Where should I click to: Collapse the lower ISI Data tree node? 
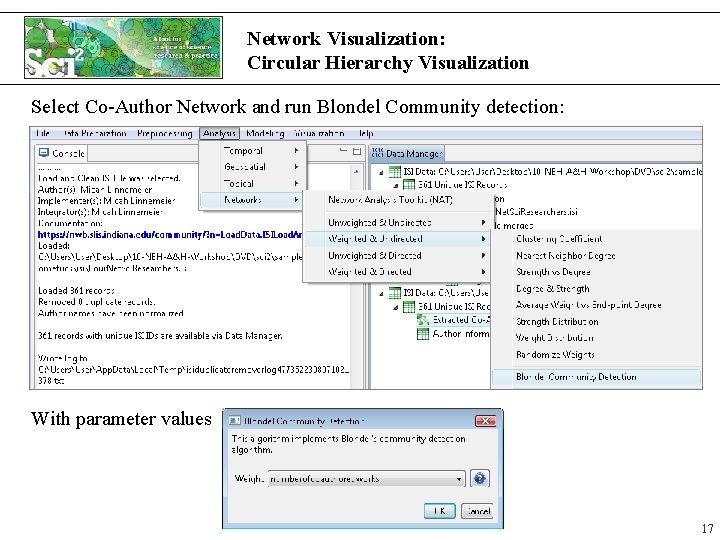pyautogui.click(x=381, y=294)
